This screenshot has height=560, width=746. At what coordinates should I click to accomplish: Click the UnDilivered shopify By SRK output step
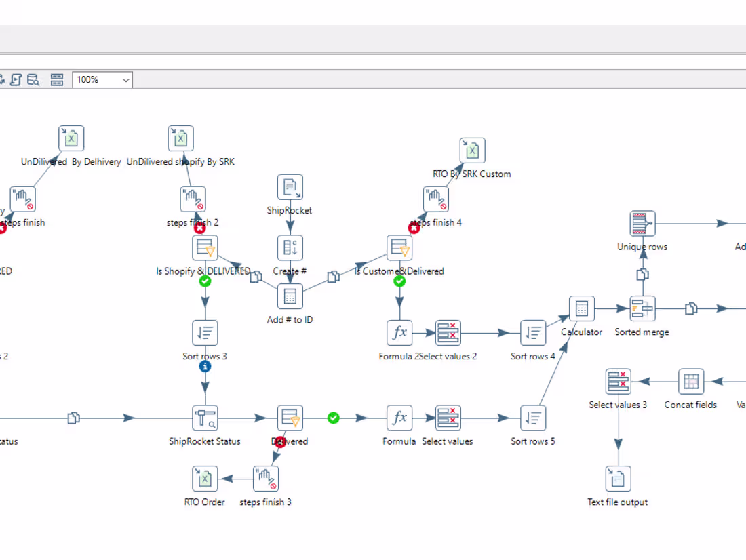tap(180, 138)
